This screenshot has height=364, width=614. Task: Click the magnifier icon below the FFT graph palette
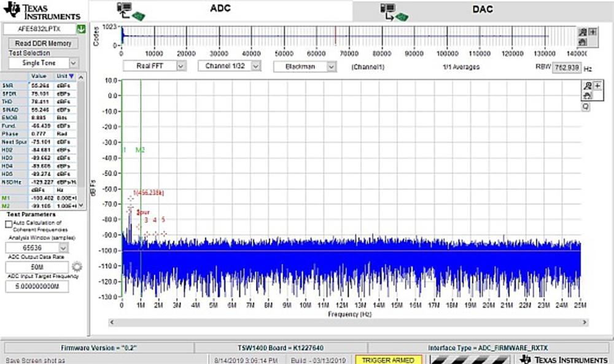coord(586,106)
